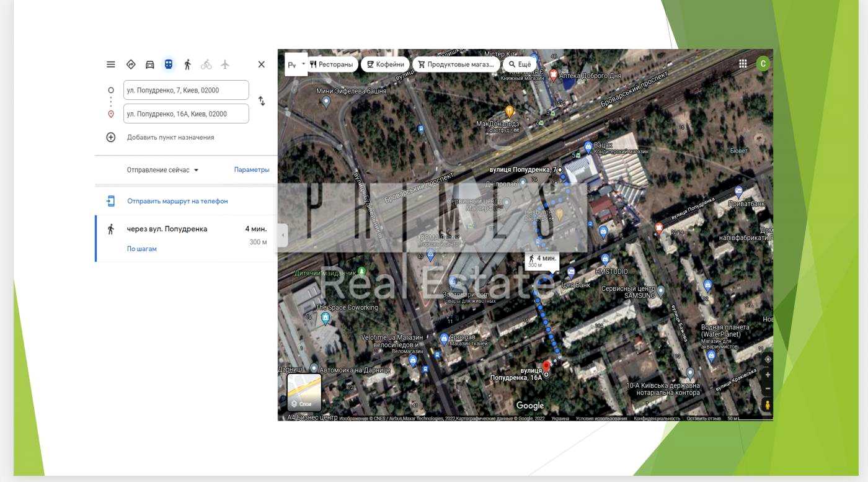Open the Google apps grid
Image resolution: width=868 pixels, height=482 pixels.
743,63
